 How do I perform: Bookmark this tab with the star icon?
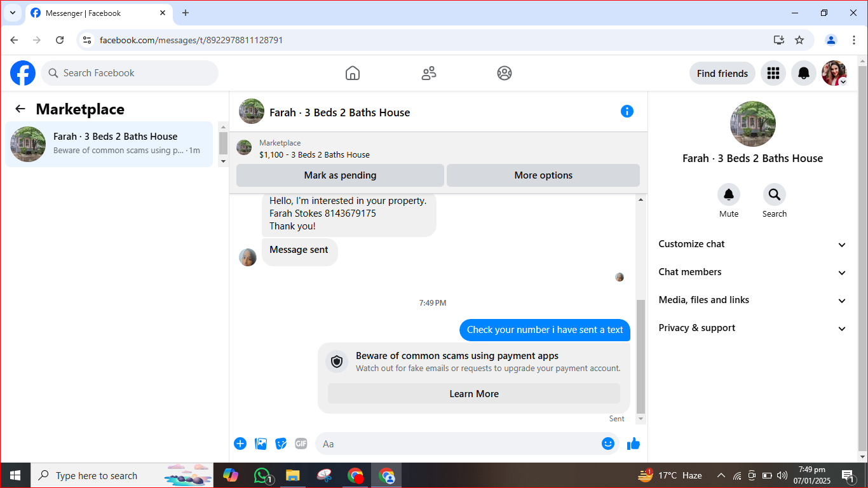point(799,40)
